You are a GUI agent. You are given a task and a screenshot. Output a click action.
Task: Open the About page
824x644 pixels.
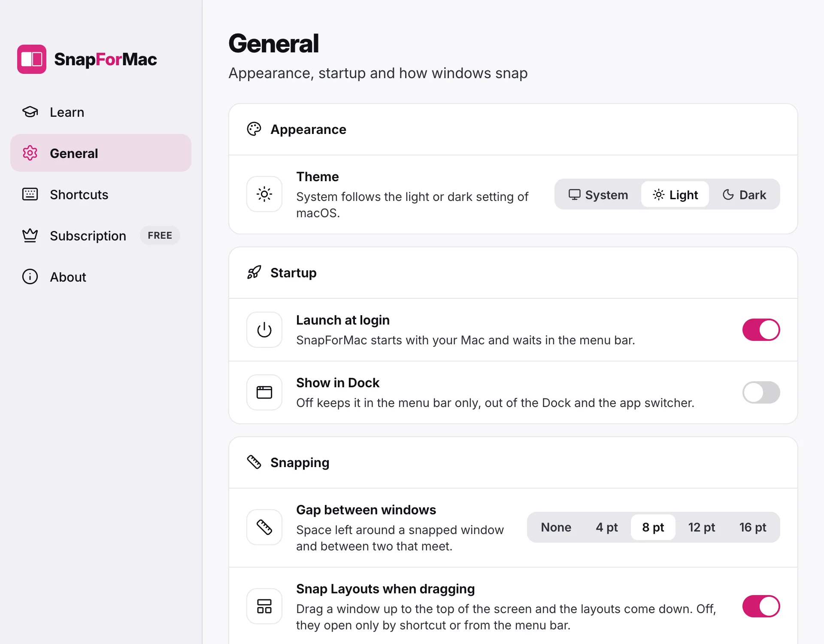pyautogui.click(x=101, y=277)
